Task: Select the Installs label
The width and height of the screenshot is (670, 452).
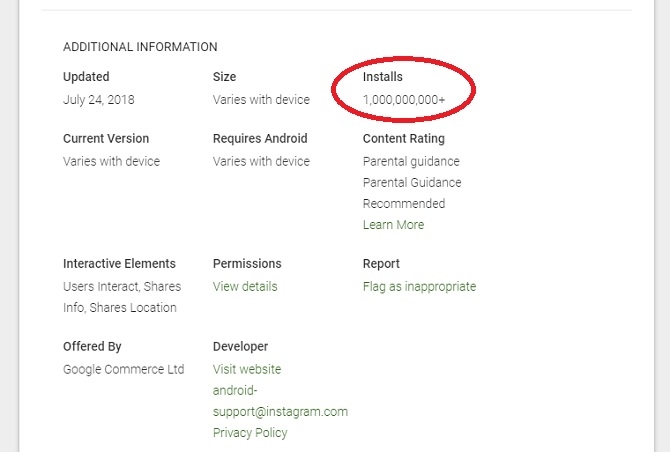Action: pos(383,77)
